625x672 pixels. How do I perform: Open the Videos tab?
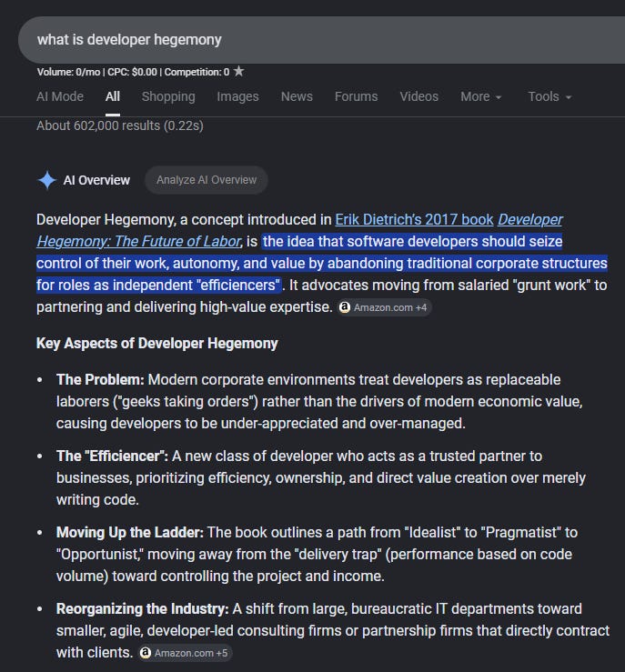tap(419, 97)
